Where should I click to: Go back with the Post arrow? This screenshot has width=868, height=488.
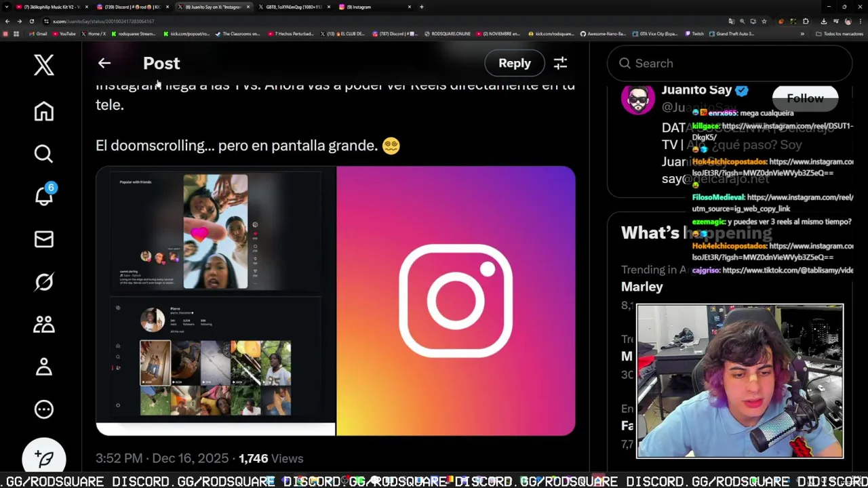(104, 63)
